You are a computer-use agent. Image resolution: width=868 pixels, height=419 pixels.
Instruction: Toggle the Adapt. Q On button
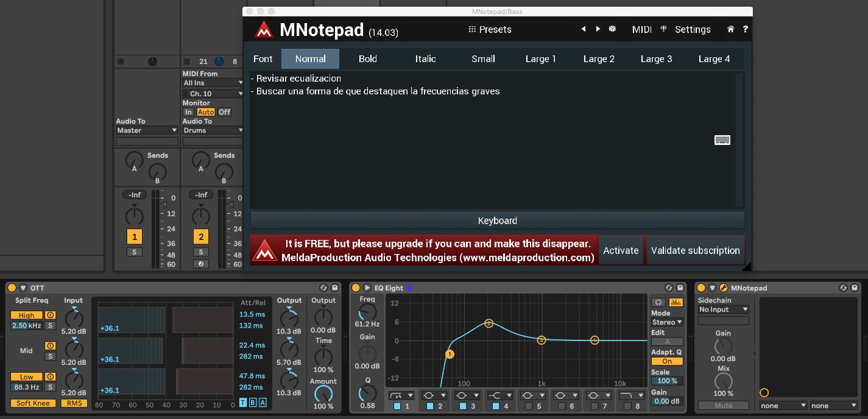[667, 361]
